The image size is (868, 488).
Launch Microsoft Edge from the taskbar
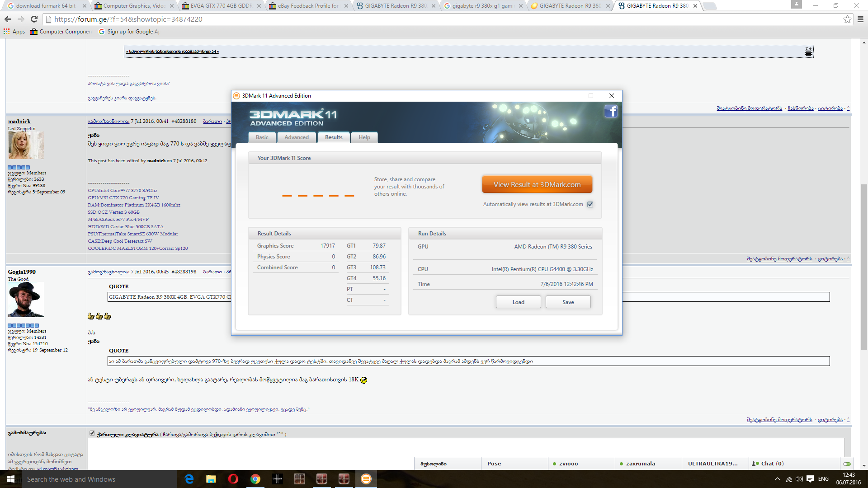189,479
